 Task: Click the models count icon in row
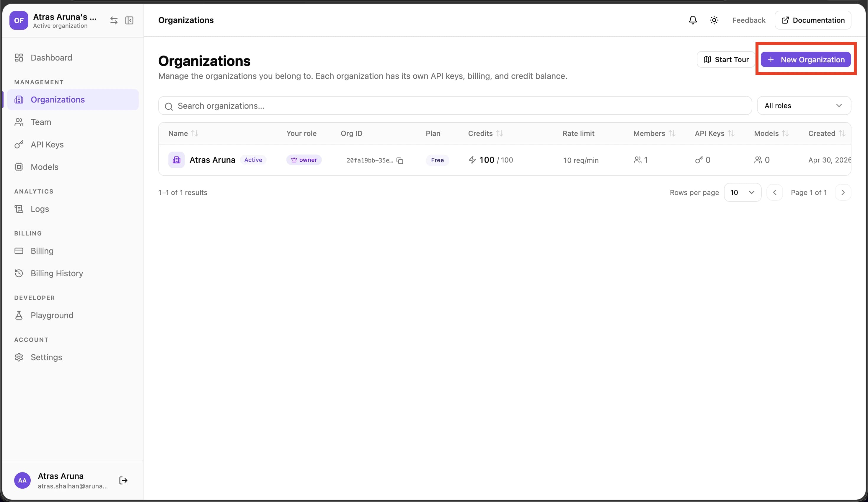[758, 160]
